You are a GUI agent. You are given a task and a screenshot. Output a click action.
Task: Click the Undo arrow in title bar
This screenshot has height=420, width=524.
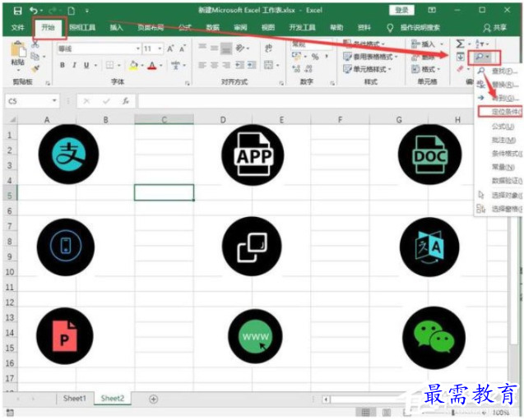(x=34, y=11)
